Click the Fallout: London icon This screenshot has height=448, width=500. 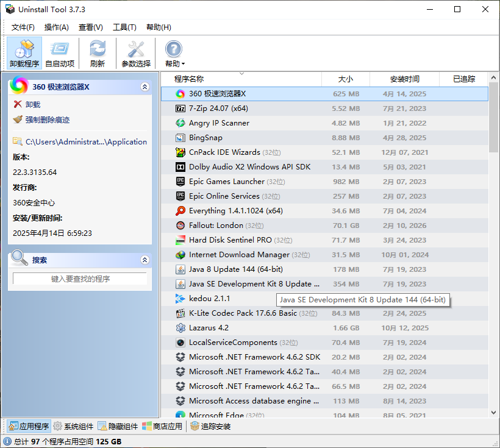tap(180, 226)
